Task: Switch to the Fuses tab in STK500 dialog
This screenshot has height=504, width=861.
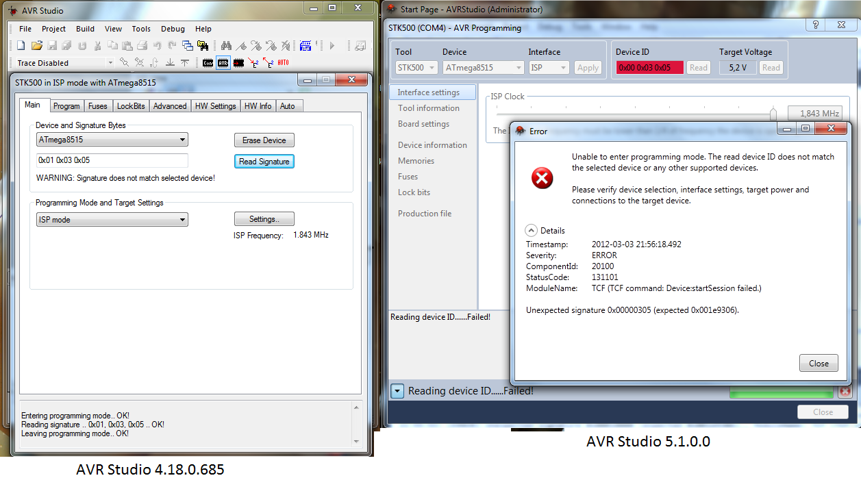Action: click(x=98, y=105)
